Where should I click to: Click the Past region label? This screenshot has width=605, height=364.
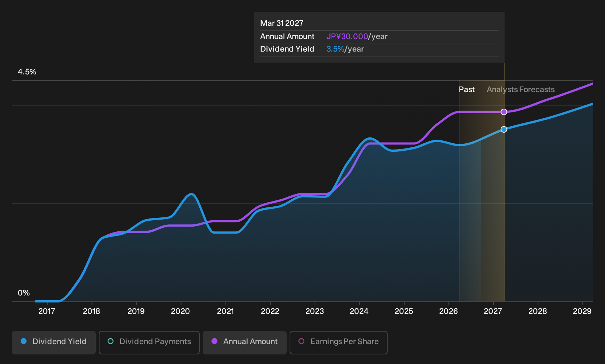(466, 90)
